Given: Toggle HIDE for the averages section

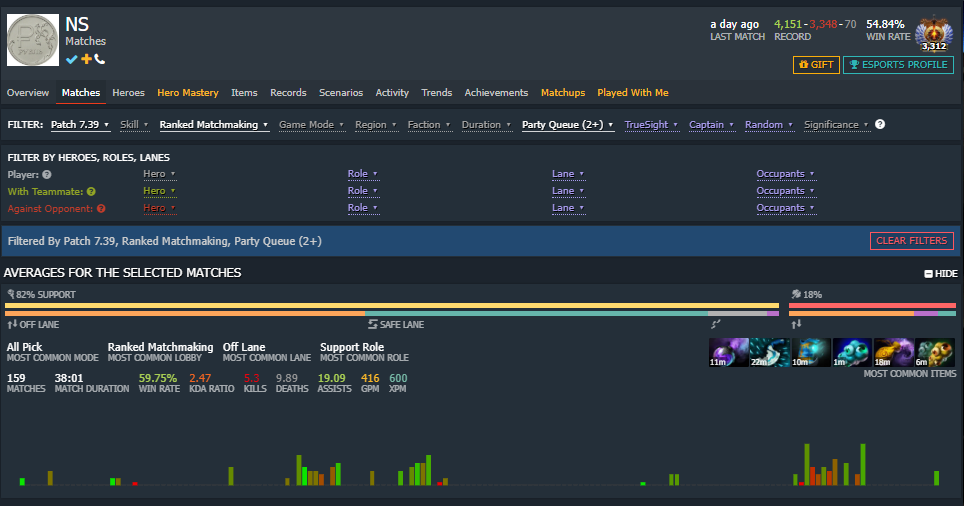Looking at the screenshot, I should pyautogui.click(x=941, y=274).
